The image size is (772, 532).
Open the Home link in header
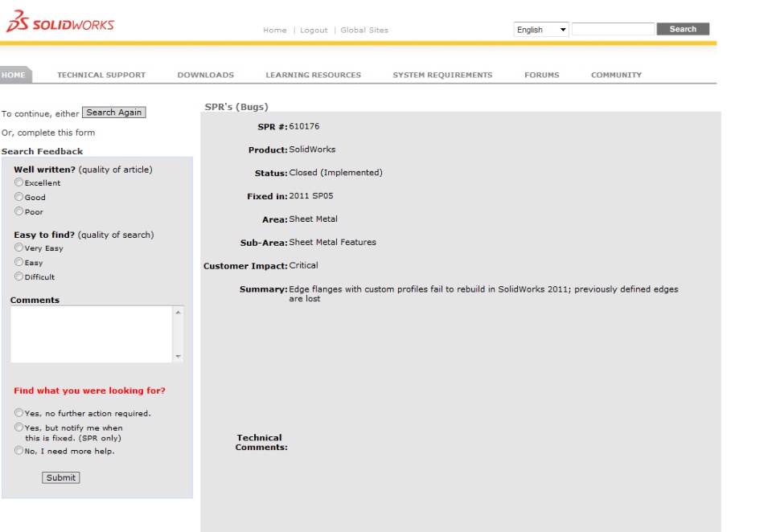tap(275, 30)
